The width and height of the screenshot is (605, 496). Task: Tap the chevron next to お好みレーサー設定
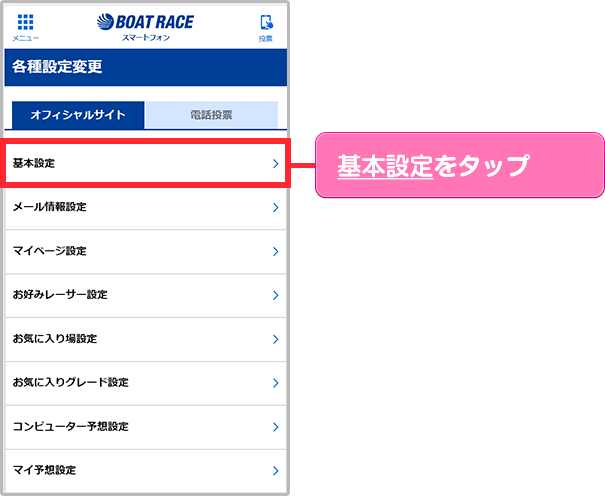click(275, 295)
